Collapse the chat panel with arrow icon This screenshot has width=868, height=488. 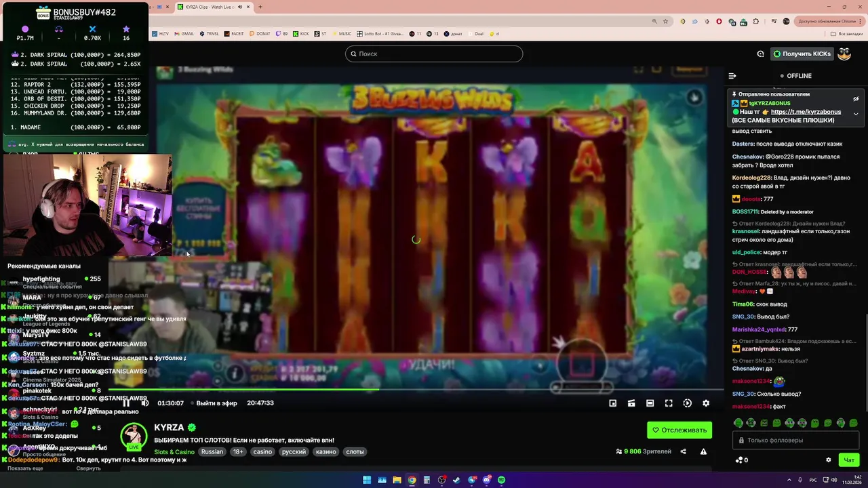tap(732, 76)
